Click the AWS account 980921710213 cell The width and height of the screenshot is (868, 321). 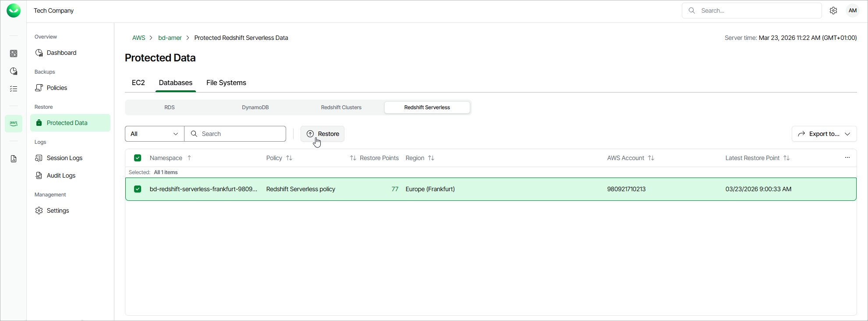click(x=627, y=189)
